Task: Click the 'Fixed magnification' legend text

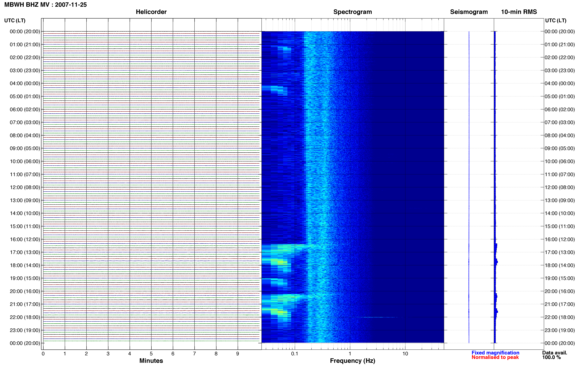Action: [495, 353]
